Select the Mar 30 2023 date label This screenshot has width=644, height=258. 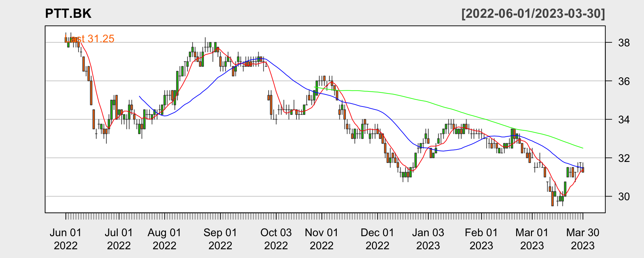pyautogui.click(x=583, y=239)
